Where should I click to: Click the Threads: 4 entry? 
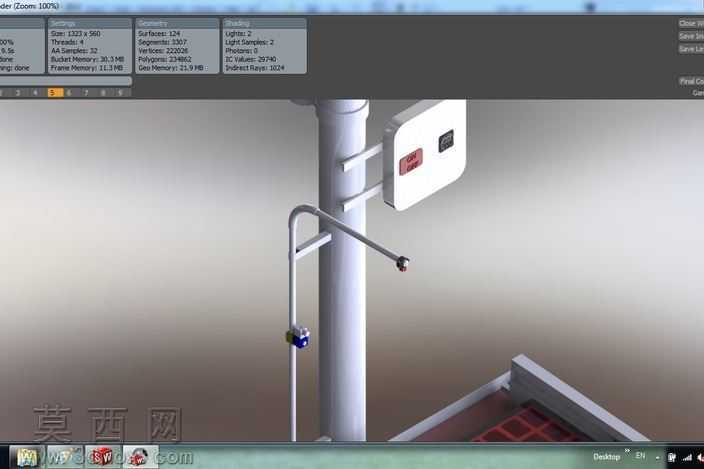coord(67,42)
